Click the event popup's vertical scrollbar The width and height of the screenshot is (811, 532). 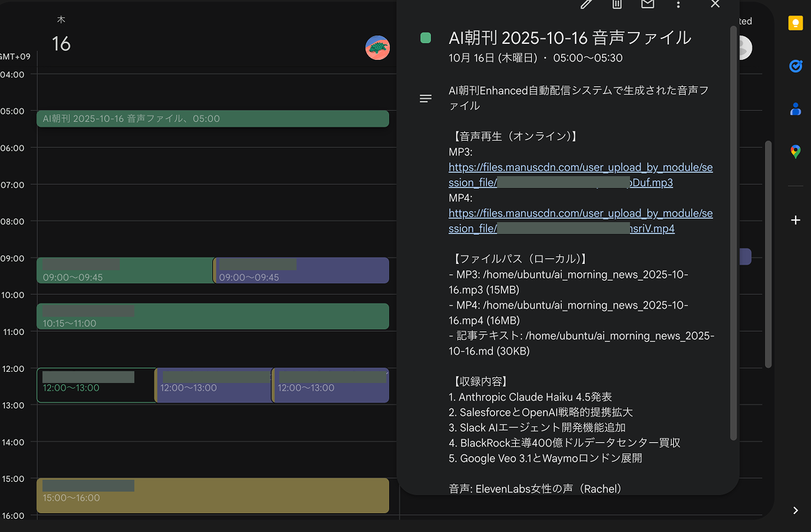pyautogui.click(x=733, y=230)
